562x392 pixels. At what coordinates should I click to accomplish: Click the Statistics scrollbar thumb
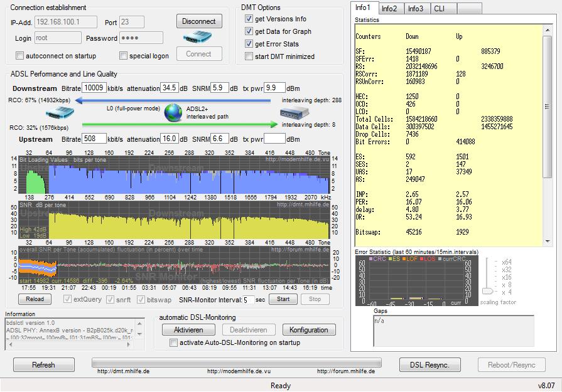548,107
